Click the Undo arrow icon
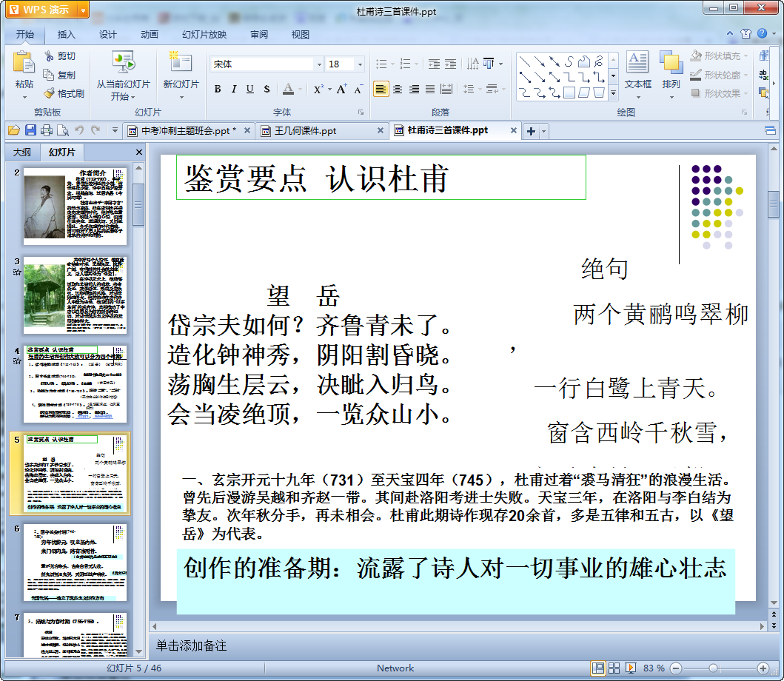Viewport: 784px width, 681px height. pos(79,130)
